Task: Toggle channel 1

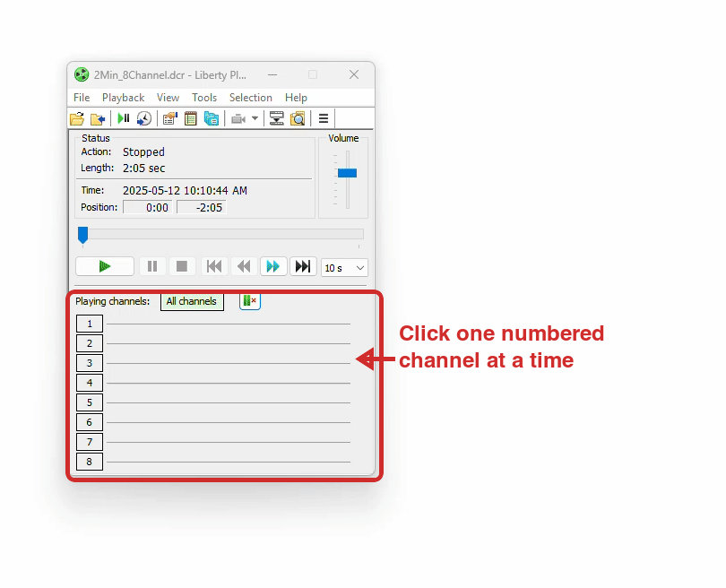Action: tap(90, 324)
